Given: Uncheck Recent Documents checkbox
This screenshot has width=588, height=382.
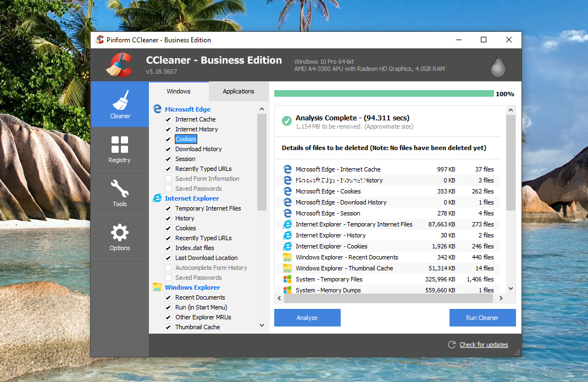Looking at the screenshot, I should 168,297.
